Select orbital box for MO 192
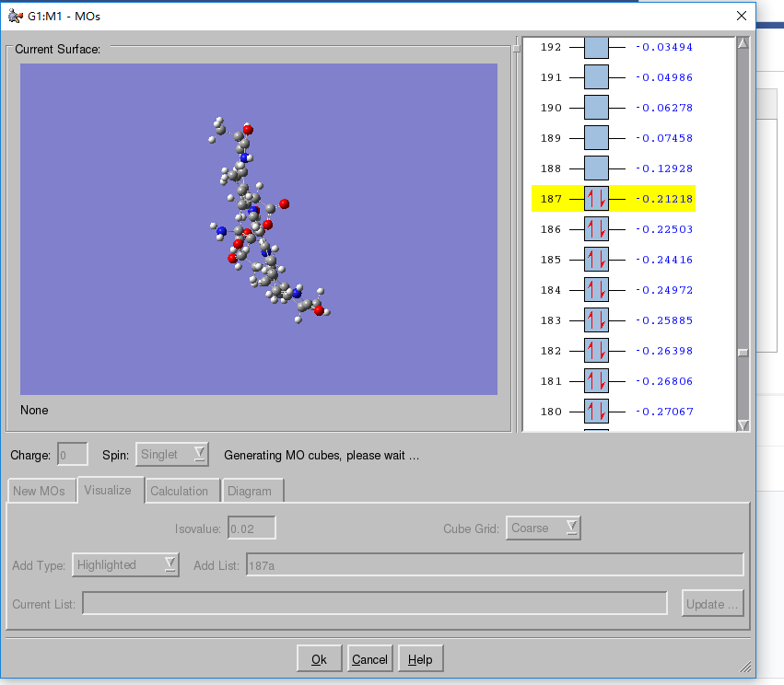Viewport: 784px width, 685px height. 596,48
